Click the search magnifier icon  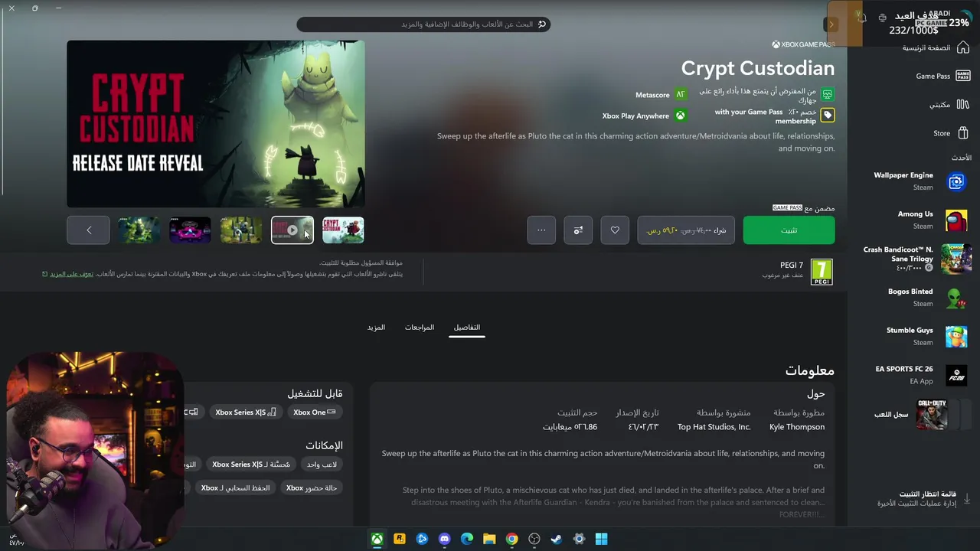click(x=542, y=24)
